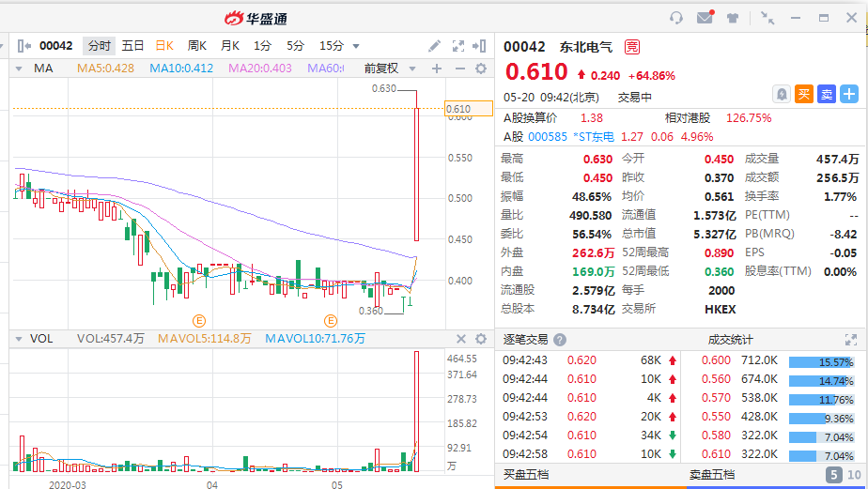Screen dimensions: 868x489
Task: Select the 1分 one-minute chart tab
Action: click(262, 46)
